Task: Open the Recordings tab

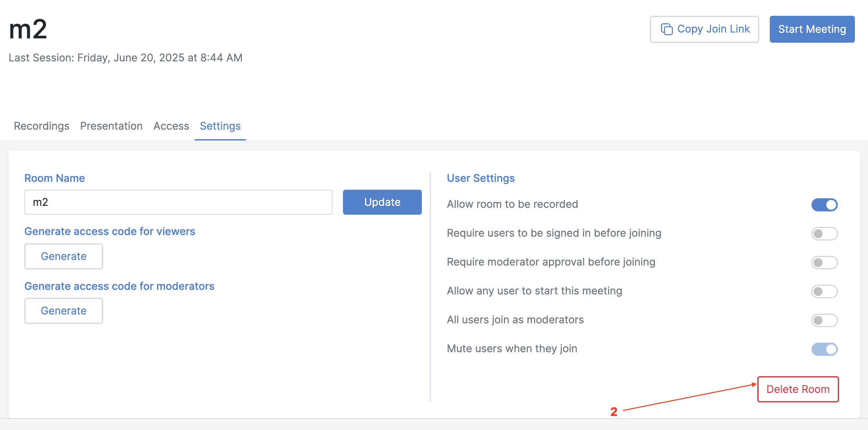Action: [x=41, y=126]
